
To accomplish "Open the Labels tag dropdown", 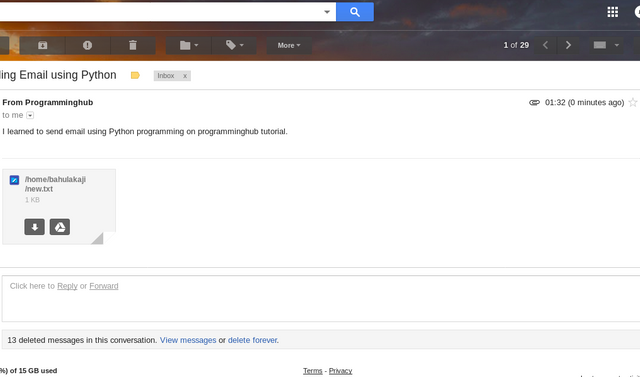I will (234, 45).
